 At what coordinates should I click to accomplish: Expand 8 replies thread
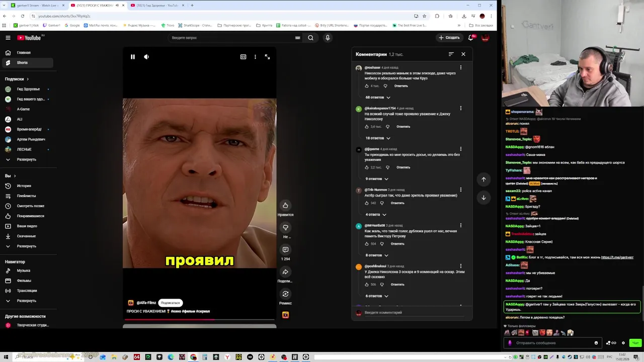coord(377,255)
